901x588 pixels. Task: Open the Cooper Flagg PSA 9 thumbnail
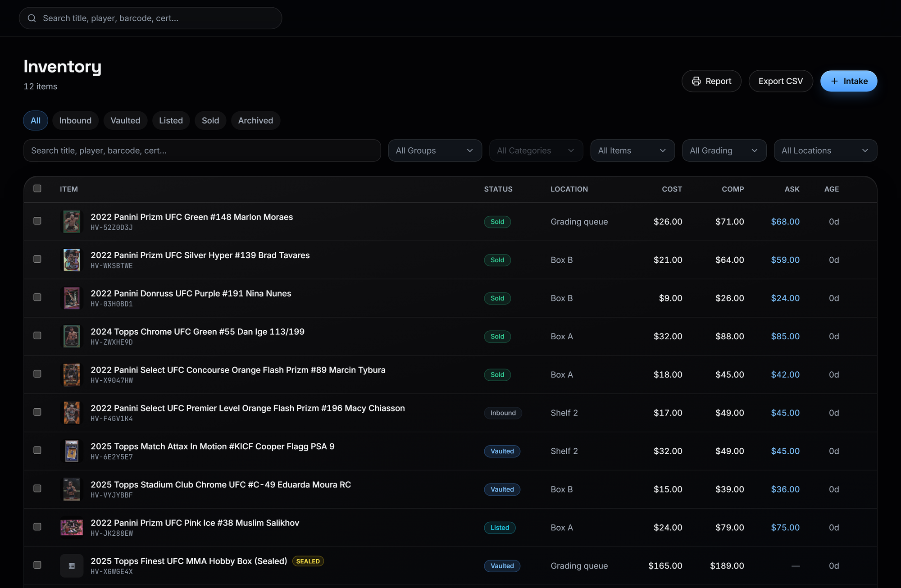(x=72, y=451)
